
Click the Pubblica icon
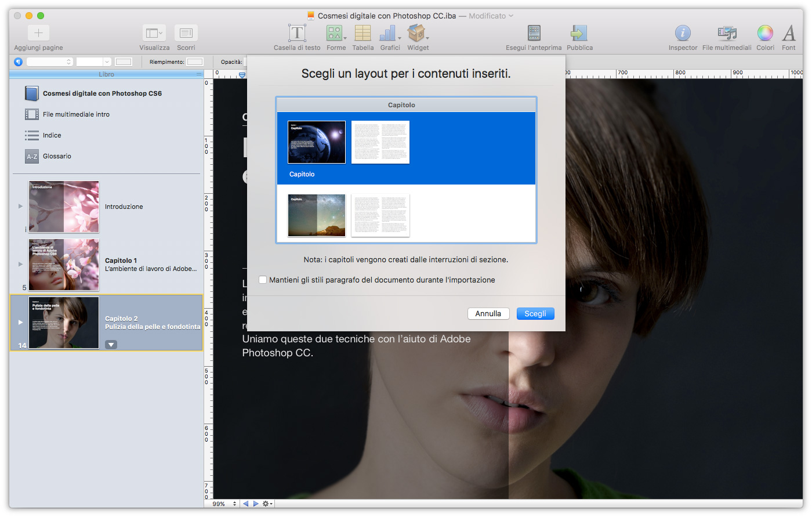click(x=579, y=33)
